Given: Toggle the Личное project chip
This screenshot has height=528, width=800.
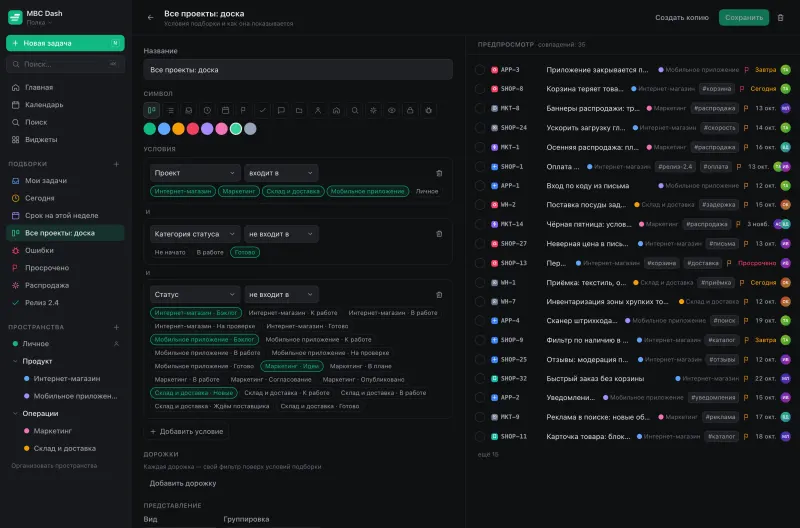Looking at the screenshot, I should 427,191.
